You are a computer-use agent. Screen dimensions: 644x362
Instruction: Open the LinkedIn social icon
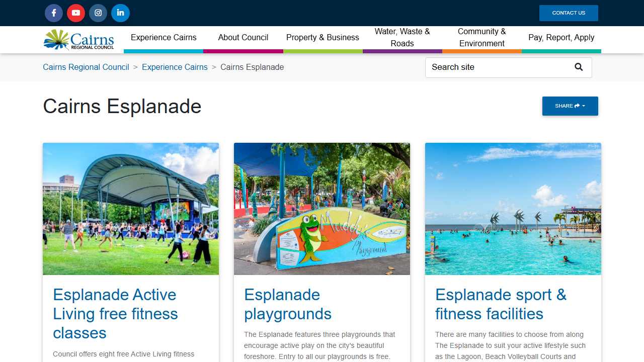pyautogui.click(x=120, y=13)
